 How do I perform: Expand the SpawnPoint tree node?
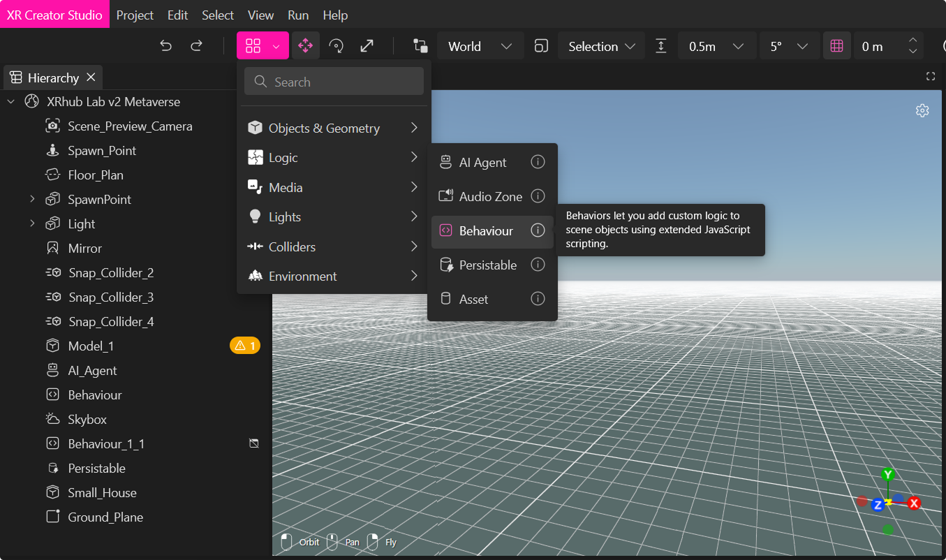[32, 200]
